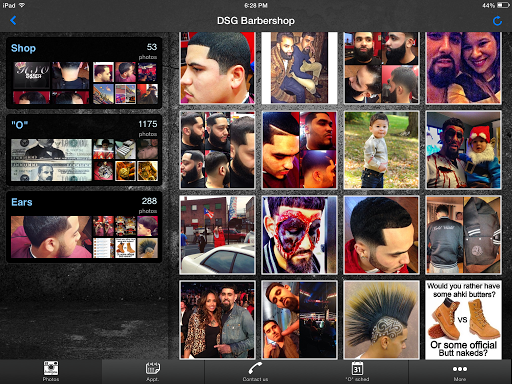View the man holding baby in gnome hat
The image size is (512, 384).
tap(463, 150)
